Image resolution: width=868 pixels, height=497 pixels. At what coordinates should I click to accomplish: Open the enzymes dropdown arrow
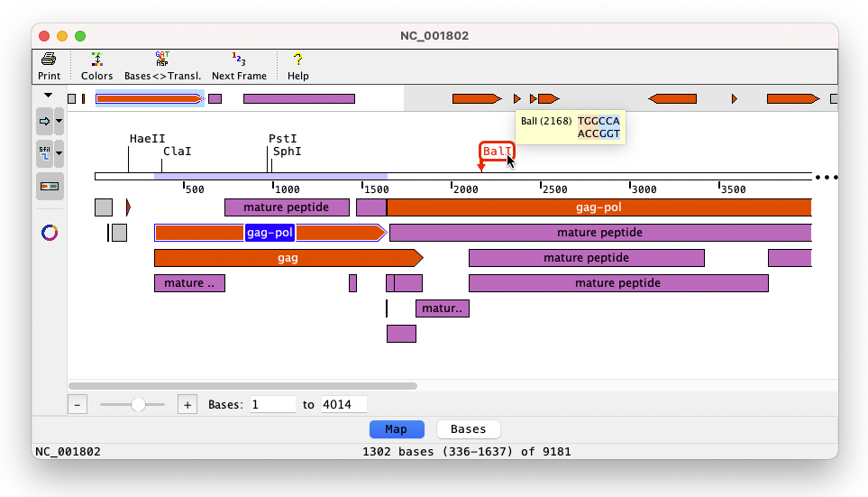tap(59, 153)
